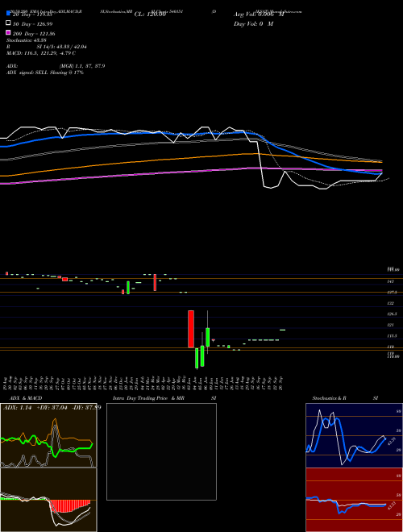Viewport: 403px width, 532px height.
Task: Click the 'ADX signal: SELL Slowing @ 17%' text
Action: 45,73
